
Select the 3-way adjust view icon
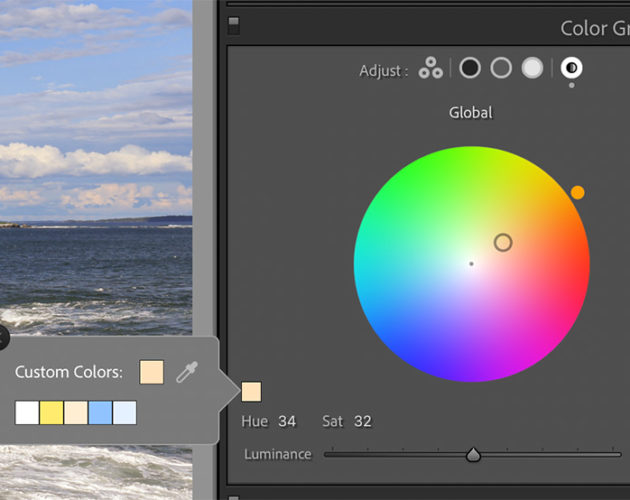tap(430, 68)
